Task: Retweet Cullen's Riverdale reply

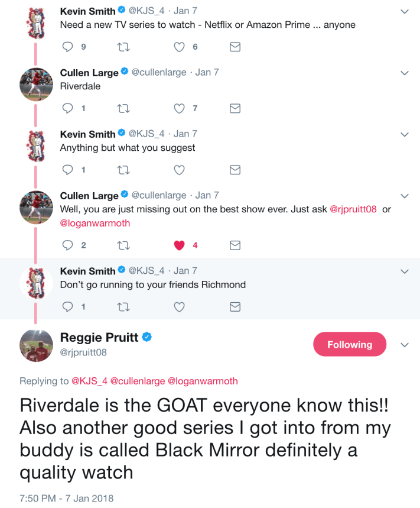Action: click(x=123, y=108)
